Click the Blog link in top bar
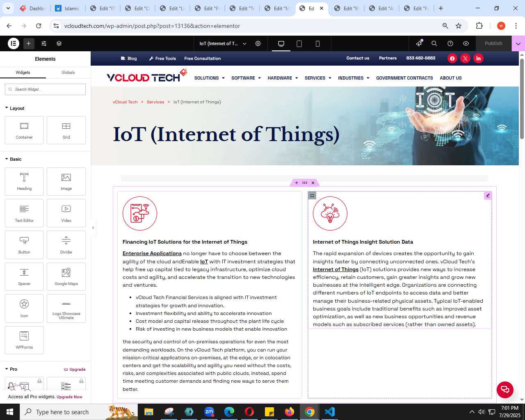The height and width of the screenshot is (420, 525). [x=129, y=59]
